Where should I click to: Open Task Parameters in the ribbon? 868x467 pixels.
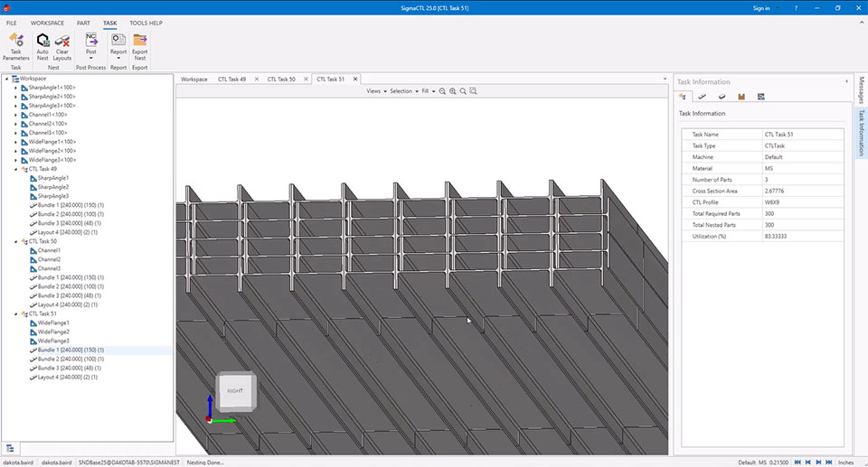tap(16, 46)
